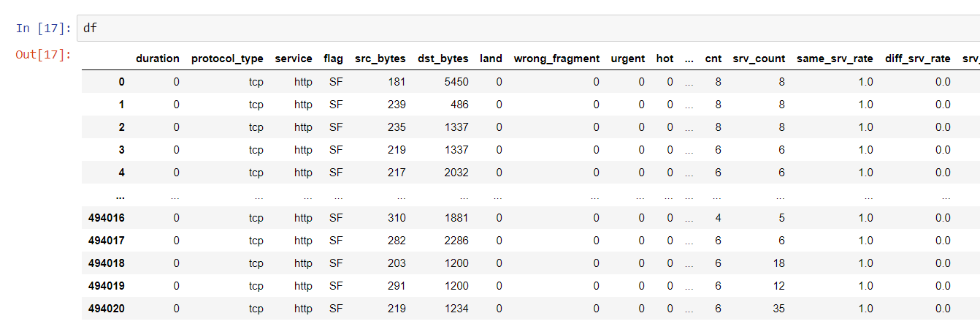Image resolution: width=980 pixels, height=324 pixels.
Task: Click src_bytes value 291
Action: click(397, 286)
